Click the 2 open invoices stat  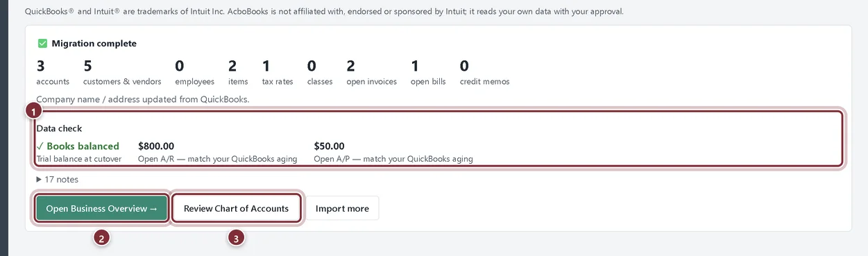[371, 73]
